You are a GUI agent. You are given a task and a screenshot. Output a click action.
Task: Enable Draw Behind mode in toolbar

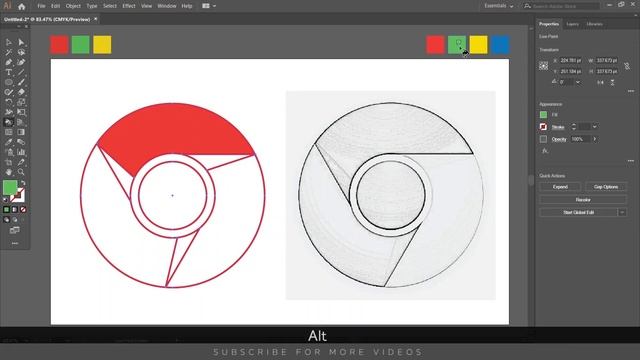tap(15, 220)
